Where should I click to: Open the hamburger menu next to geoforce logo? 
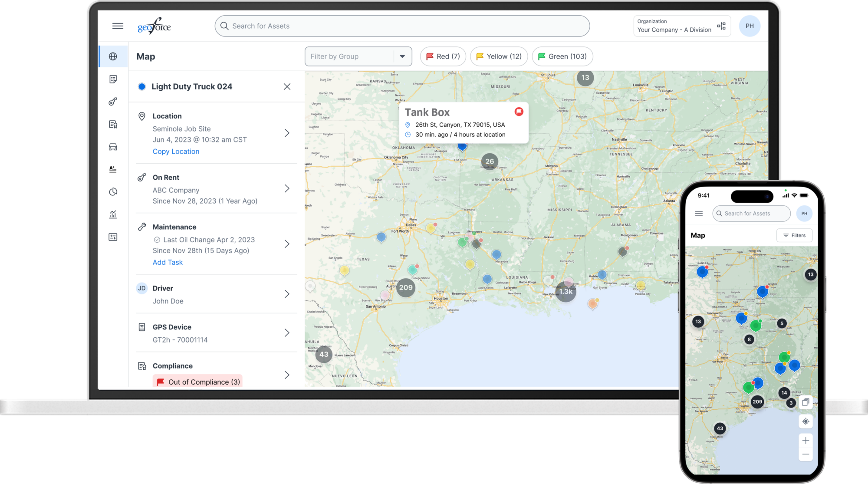coord(118,26)
